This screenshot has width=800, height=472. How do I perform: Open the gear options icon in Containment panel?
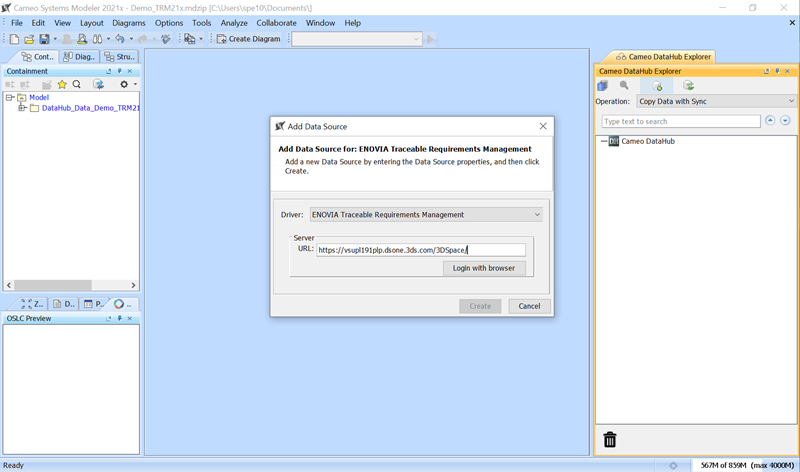coord(123,85)
